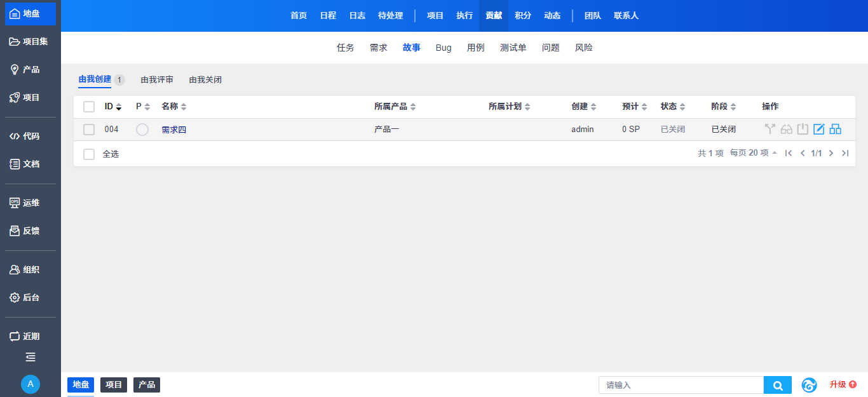Click the change/branch icon for 需求四
Screen dimensions: 868x397
770,130
